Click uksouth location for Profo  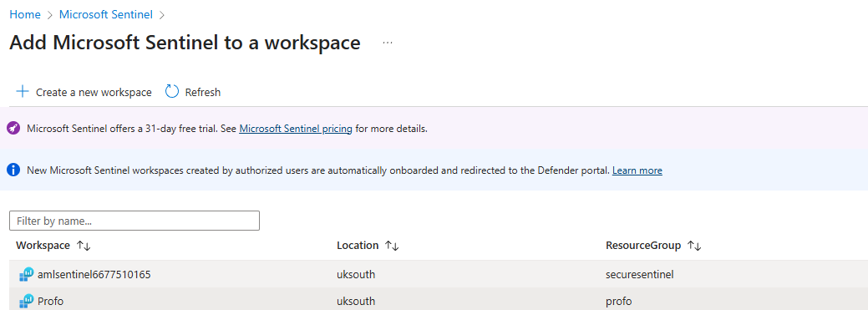coord(356,302)
